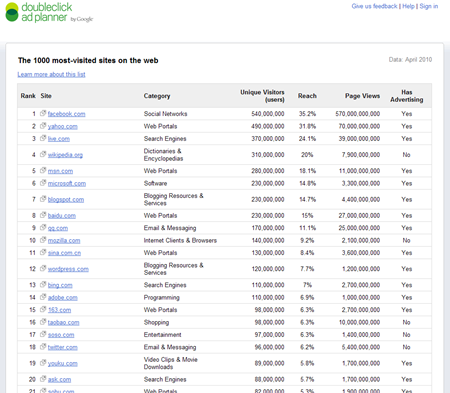The image size is (450, 393).
Task: Open the sina.com.cn site link
Action: (x=64, y=253)
